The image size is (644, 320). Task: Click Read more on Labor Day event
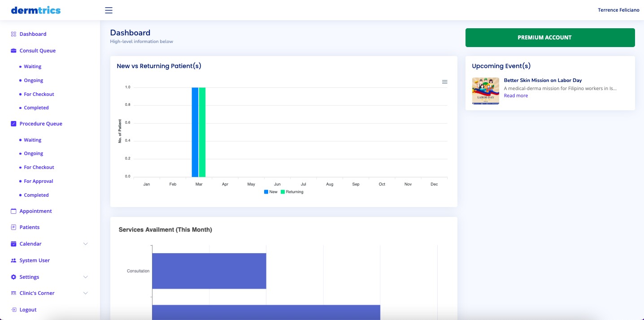(516, 95)
